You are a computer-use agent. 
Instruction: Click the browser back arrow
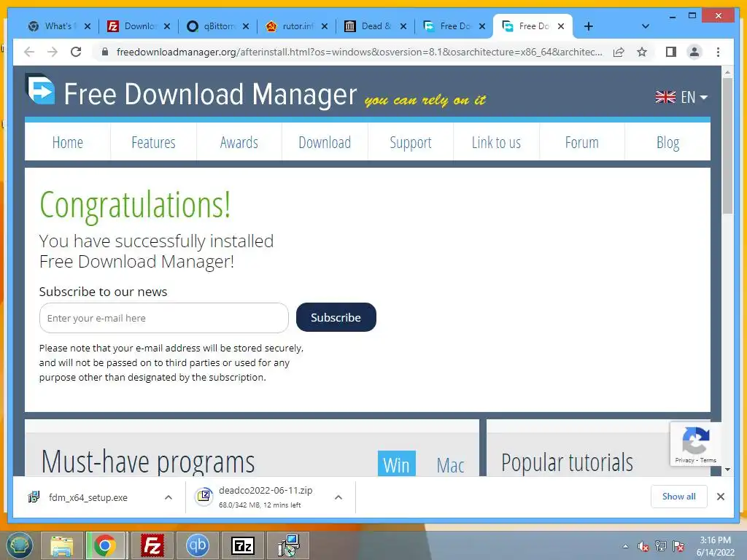click(x=29, y=52)
